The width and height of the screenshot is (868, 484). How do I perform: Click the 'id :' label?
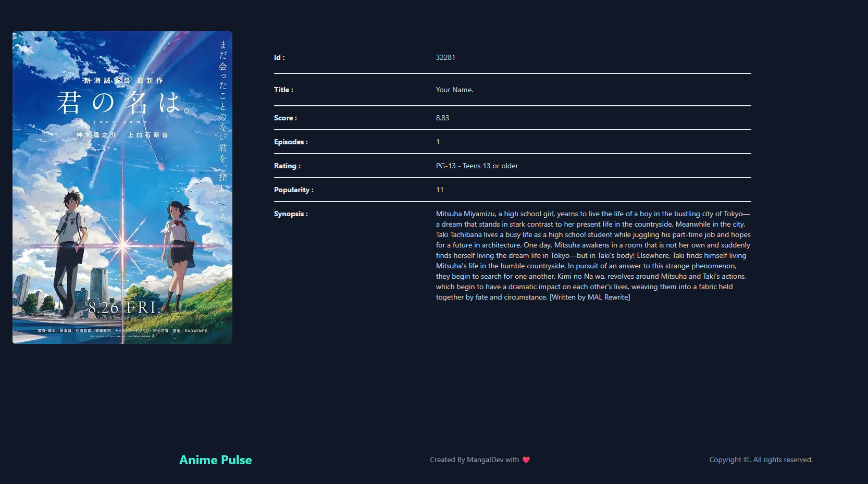point(279,57)
